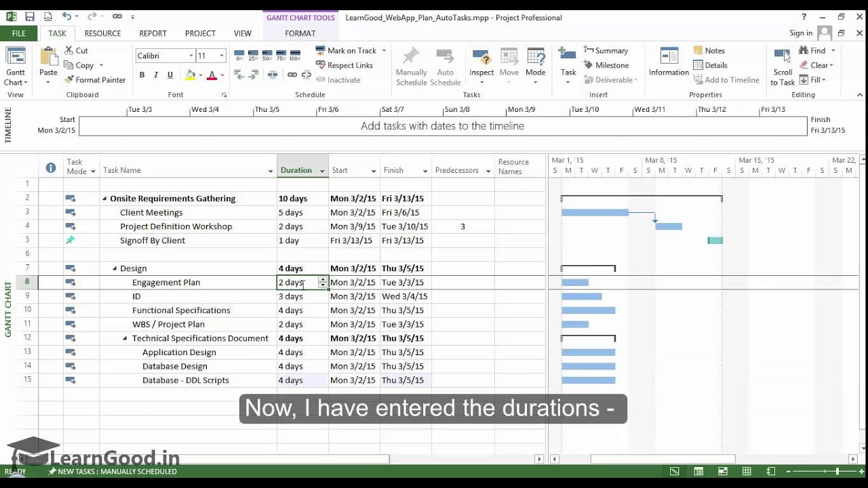This screenshot has width=868, height=488.
Task: Click the Undo arrow
Action: (x=66, y=16)
